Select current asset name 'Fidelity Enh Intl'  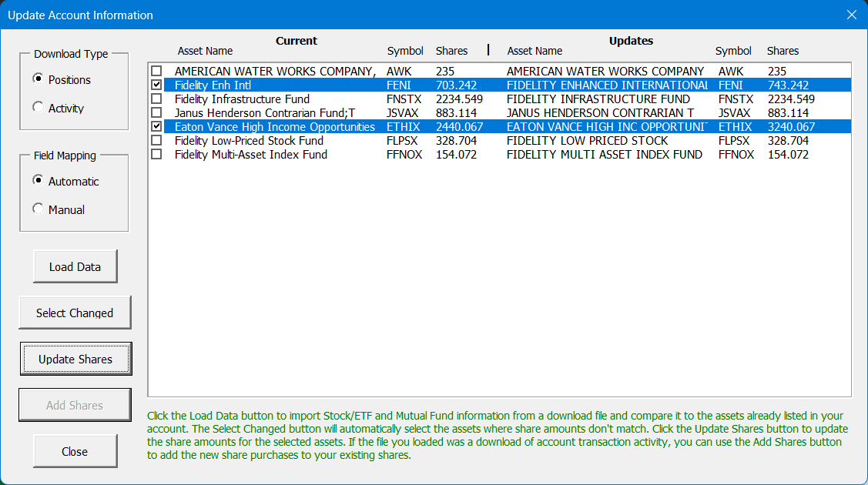pyautogui.click(x=213, y=85)
